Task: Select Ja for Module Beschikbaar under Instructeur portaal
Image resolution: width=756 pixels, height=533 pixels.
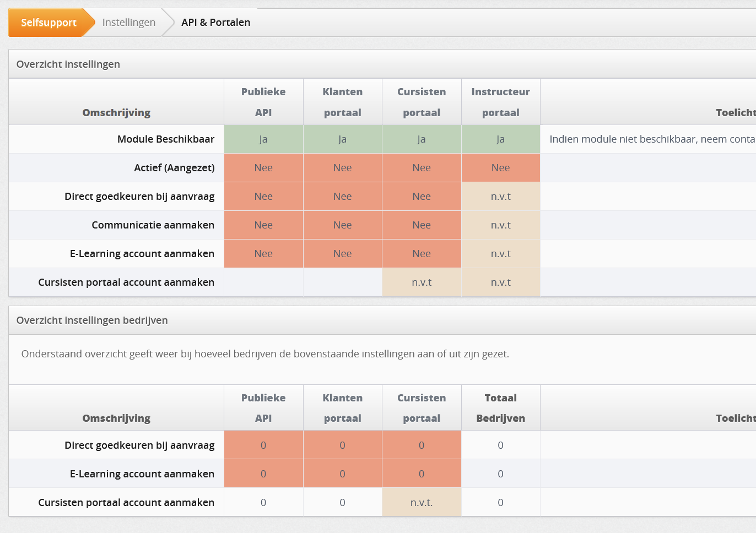Action: (x=500, y=139)
